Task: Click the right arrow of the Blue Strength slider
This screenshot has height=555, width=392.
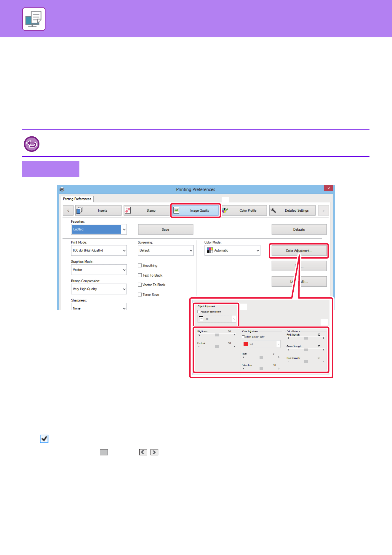Action: [x=324, y=361]
